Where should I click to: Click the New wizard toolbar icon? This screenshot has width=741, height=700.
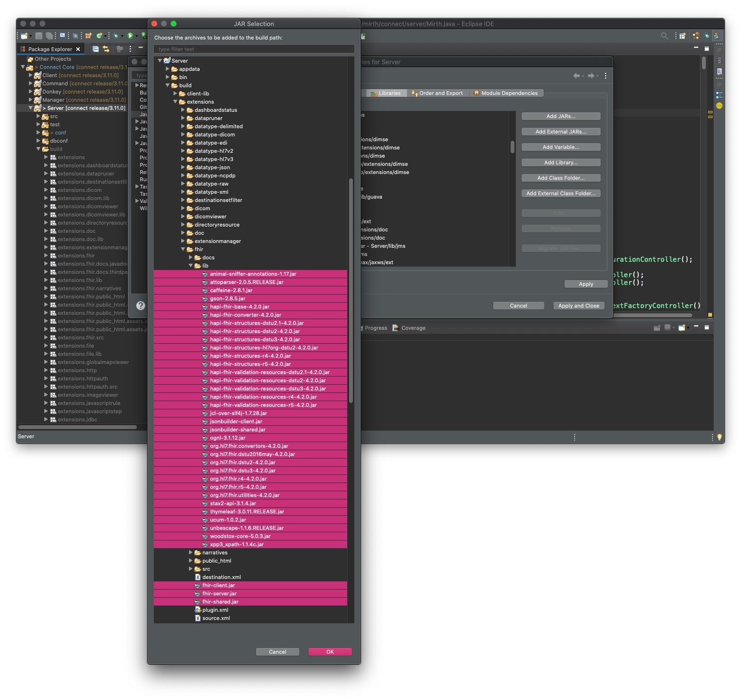(24, 36)
